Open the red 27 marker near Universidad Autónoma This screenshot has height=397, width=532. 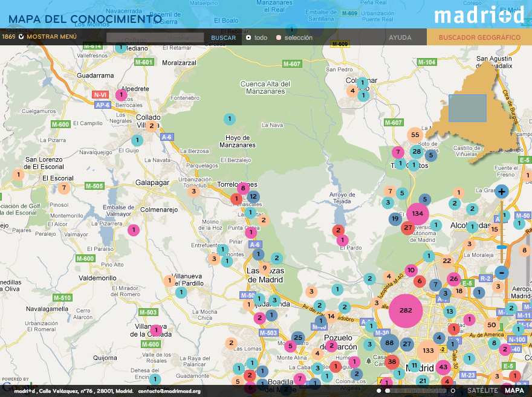[408, 228]
